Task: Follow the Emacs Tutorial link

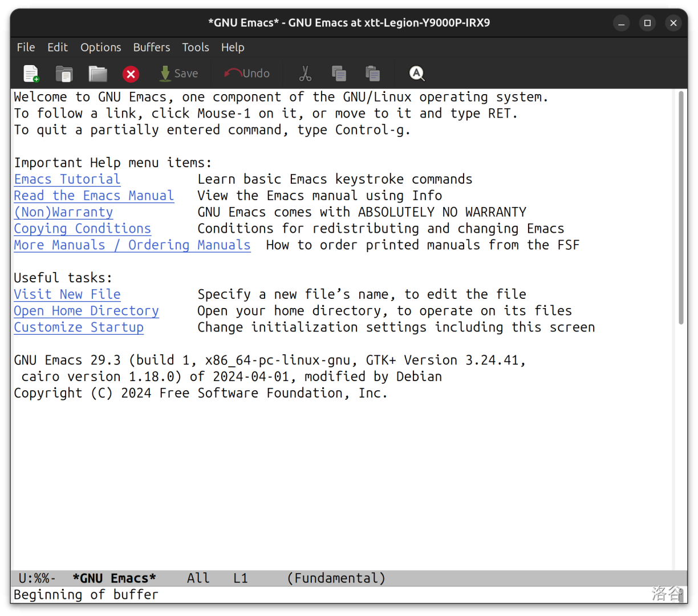Action: [67, 179]
